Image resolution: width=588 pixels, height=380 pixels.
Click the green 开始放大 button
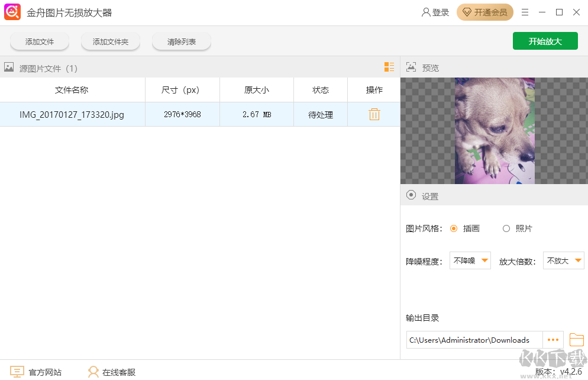pyautogui.click(x=545, y=40)
